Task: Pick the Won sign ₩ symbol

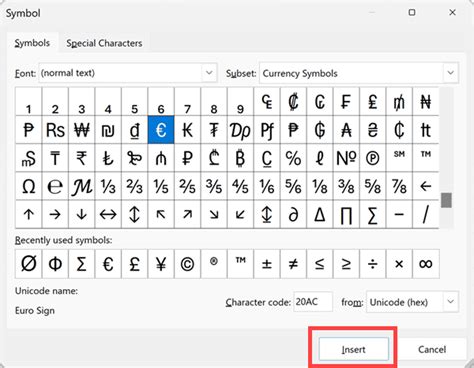Action: pyautogui.click(x=82, y=130)
